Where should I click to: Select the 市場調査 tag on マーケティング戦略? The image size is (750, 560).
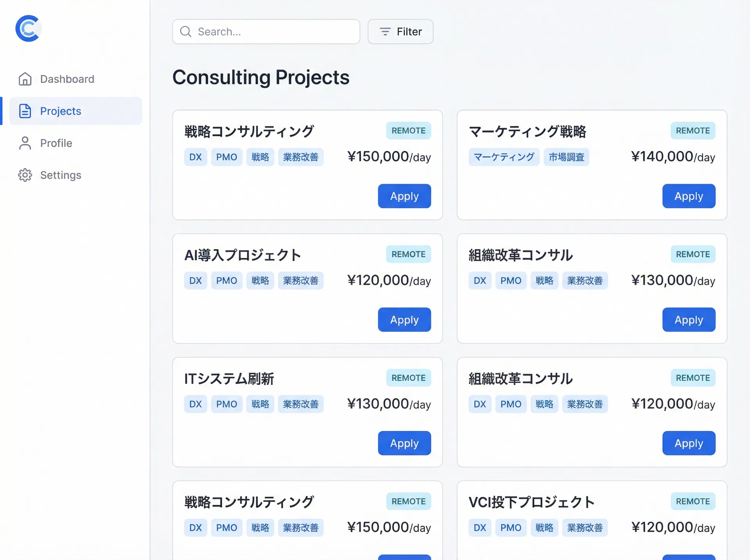[566, 157]
